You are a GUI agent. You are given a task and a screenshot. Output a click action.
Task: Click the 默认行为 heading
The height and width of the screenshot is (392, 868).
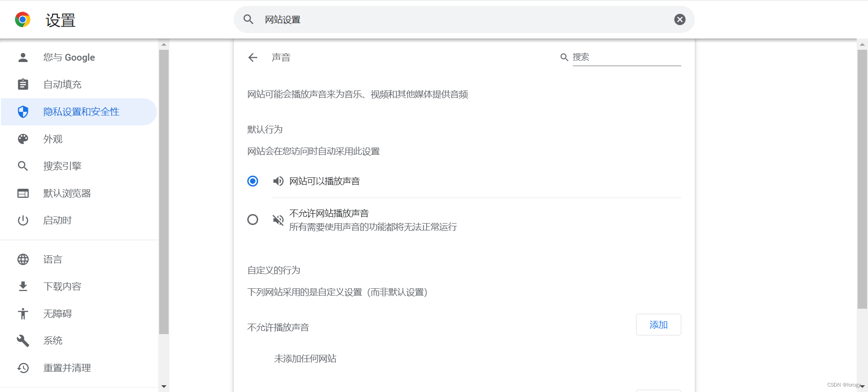(265, 129)
